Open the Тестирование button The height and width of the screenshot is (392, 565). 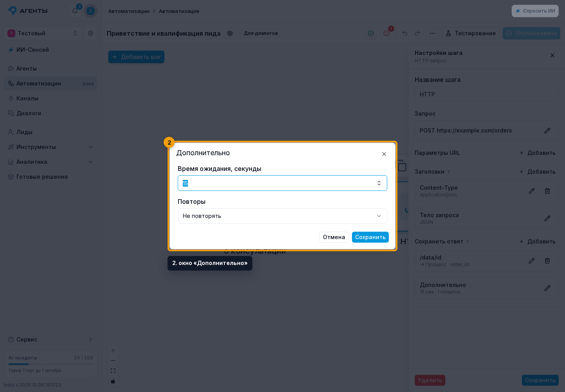[471, 33]
